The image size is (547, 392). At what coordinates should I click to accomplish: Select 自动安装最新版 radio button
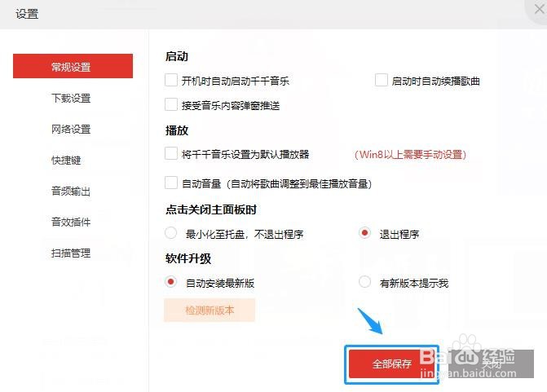coord(171,281)
